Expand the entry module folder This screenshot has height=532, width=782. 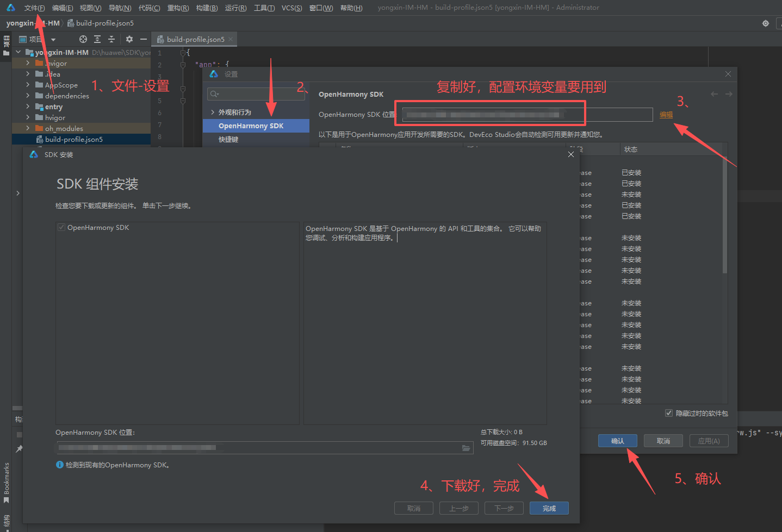pyautogui.click(x=28, y=107)
